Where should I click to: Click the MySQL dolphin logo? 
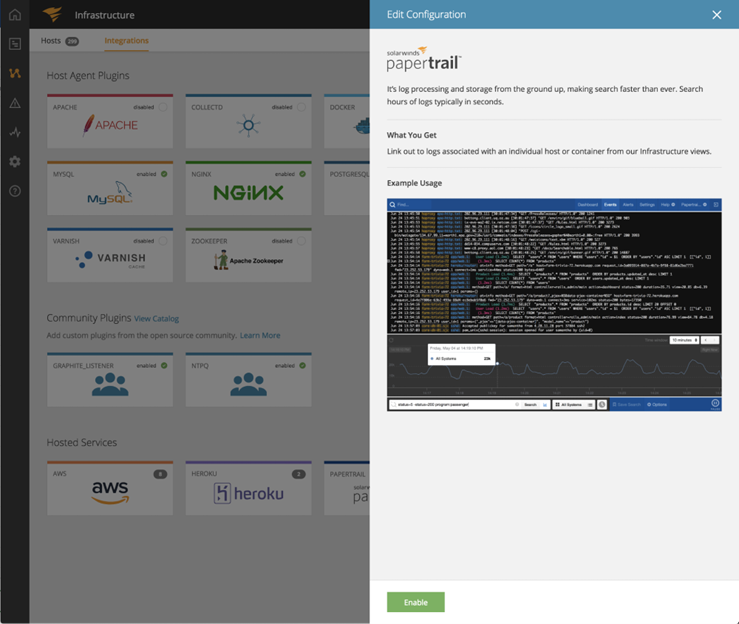coord(110,193)
